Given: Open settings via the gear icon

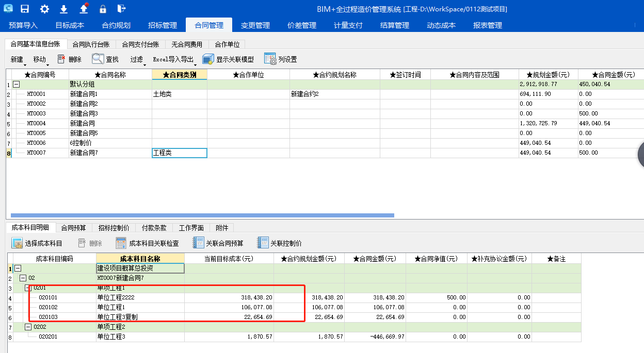Looking at the screenshot, I should click(x=44, y=9).
